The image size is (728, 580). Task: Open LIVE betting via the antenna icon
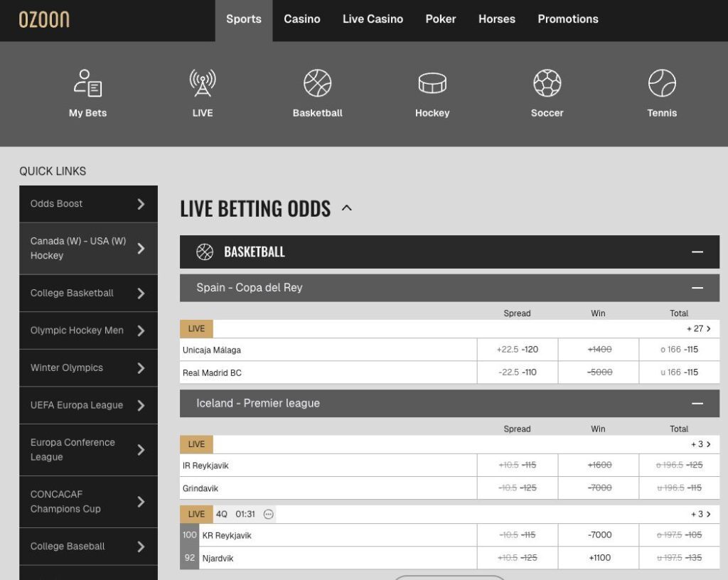coord(203,82)
